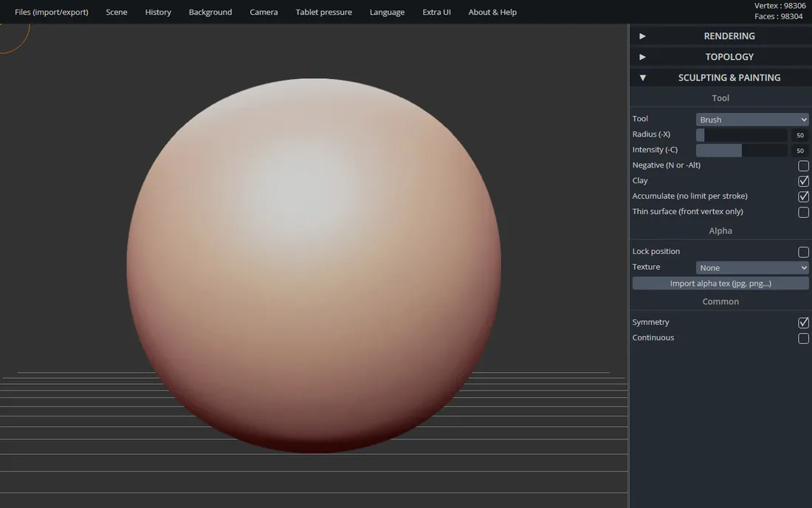Open the Texture dropdown showing None
Image resolution: width=812 pixels, height=508 pixels.
(x=752, y=268)
